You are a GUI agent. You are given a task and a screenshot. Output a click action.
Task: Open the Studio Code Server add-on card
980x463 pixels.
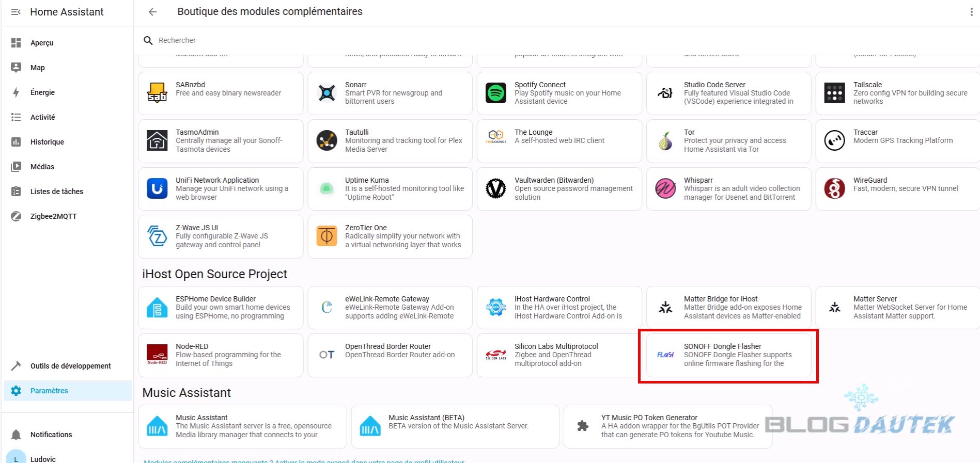728,93
